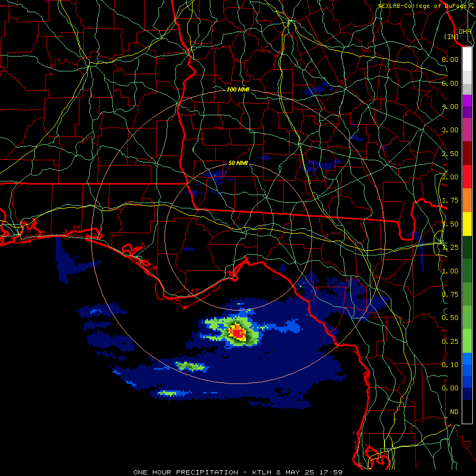This screenshot has width=476, height=476.
Task: Click the white swatch at legend top
Action: 467,59
